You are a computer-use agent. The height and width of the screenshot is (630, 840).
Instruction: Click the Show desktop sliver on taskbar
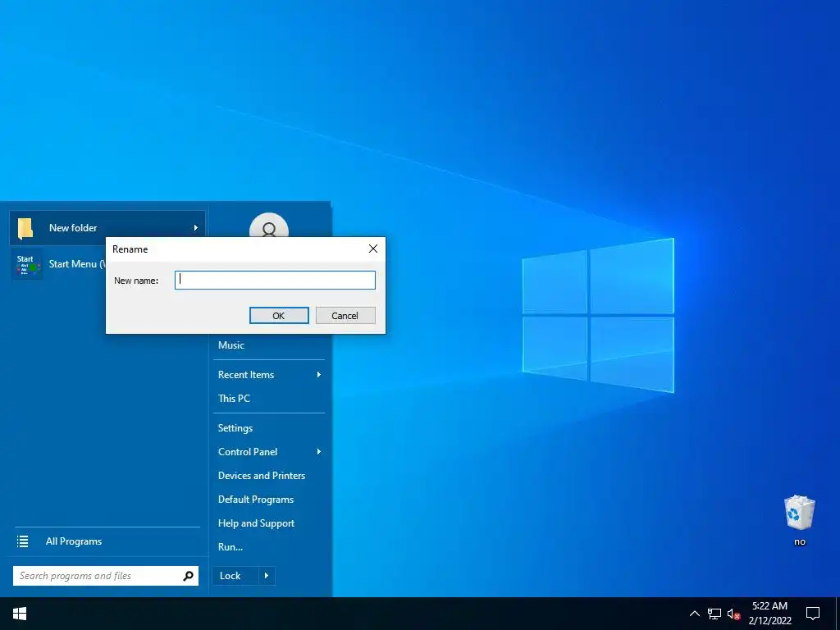click(x=838, y=614)
